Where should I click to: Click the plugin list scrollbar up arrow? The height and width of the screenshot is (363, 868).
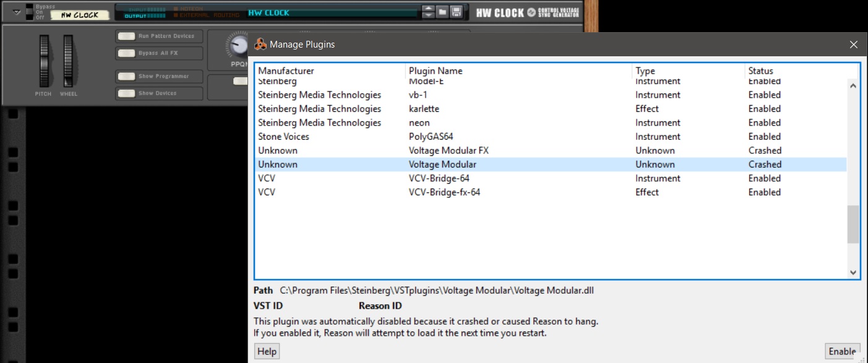pyautogui.click(x=853, y=87)
